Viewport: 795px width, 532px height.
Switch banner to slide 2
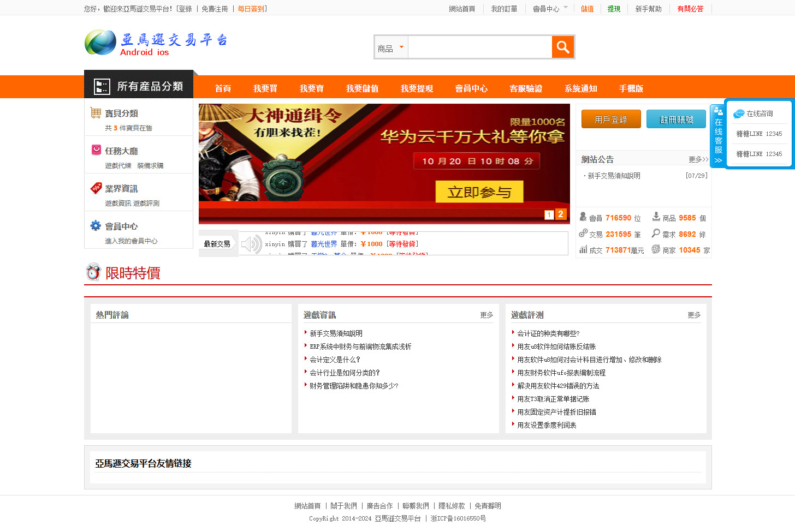click(561, 214)
